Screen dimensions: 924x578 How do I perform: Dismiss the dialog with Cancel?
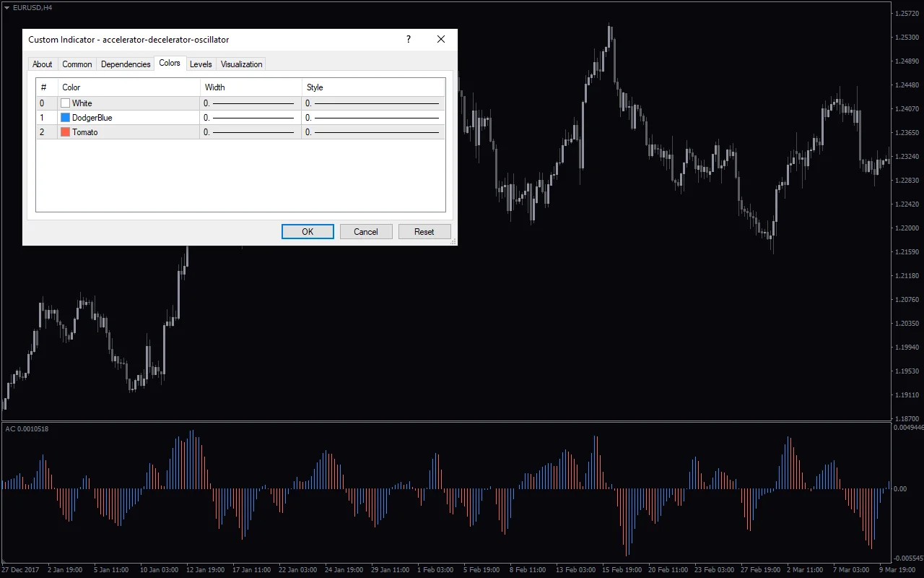point(366,231)
